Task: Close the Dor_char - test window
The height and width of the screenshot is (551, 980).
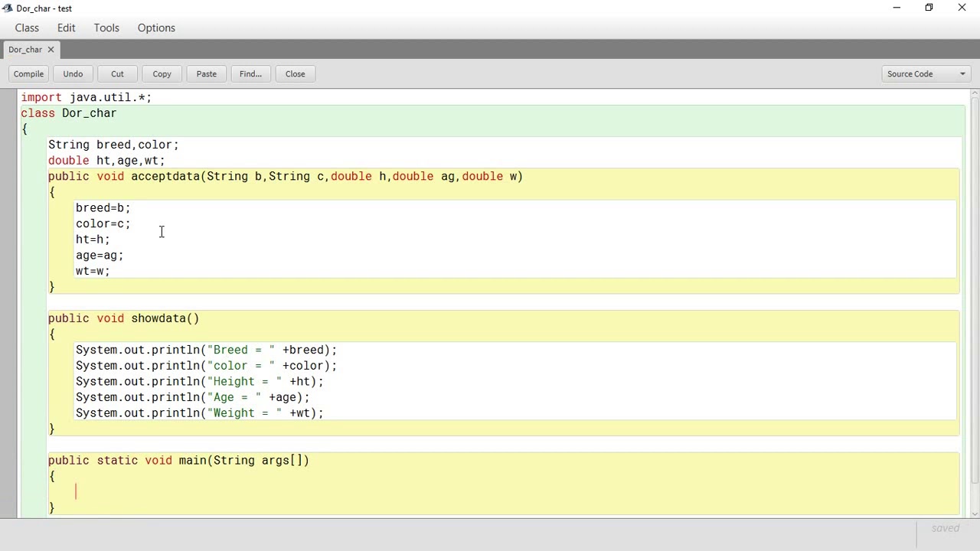Action: 962,8
